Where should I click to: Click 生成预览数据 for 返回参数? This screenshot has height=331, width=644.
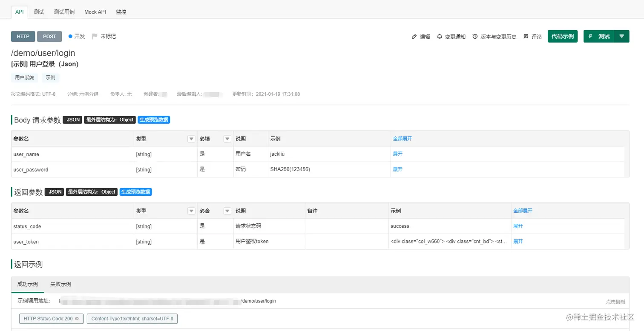point(135,192)
